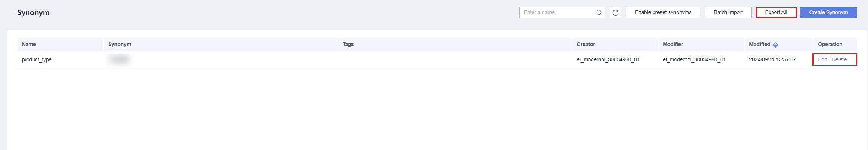Select the Synonym column header
The width and height of the screenshot is (868, 150).
[120, 44]
